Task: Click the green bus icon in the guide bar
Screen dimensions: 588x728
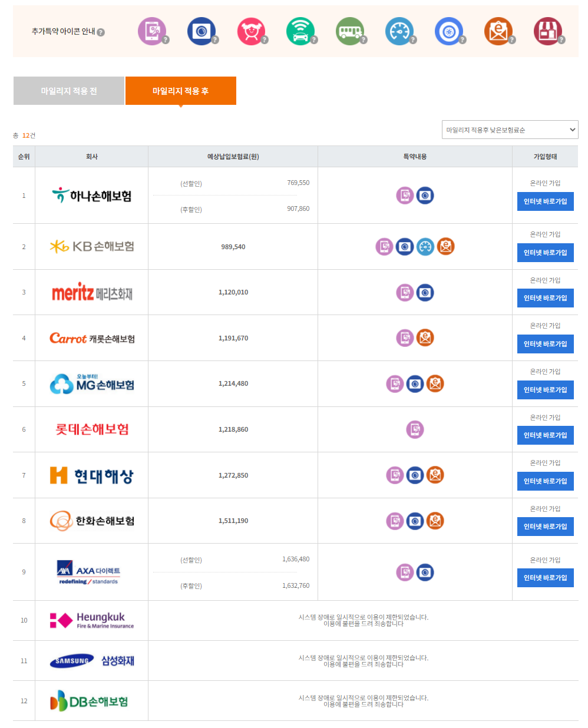Action: pos(350,31)
